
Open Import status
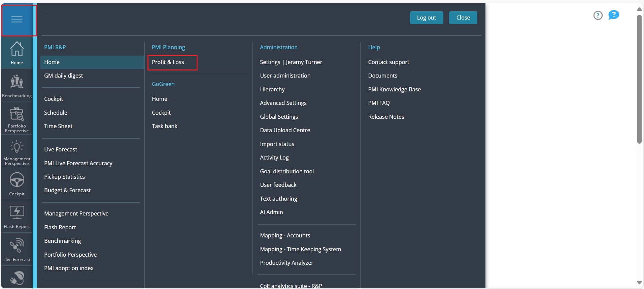277,144
